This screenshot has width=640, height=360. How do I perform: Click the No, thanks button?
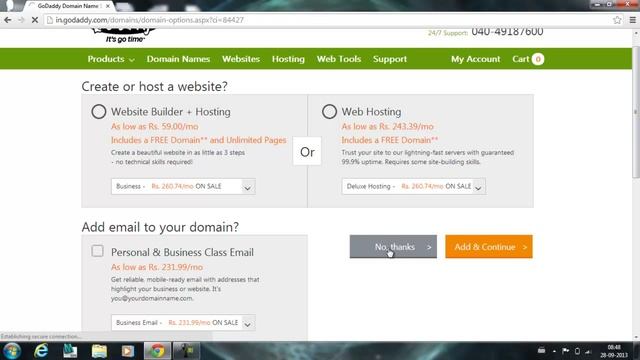pos(393,247)
